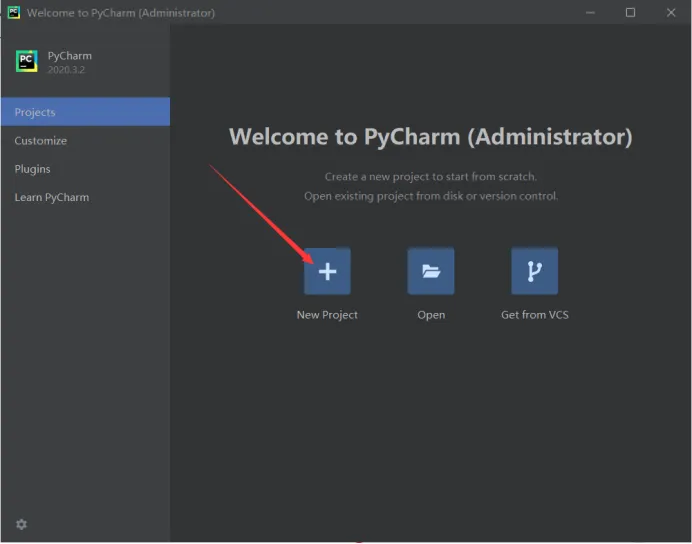Click the Get from VCS label

click(534, 315)
